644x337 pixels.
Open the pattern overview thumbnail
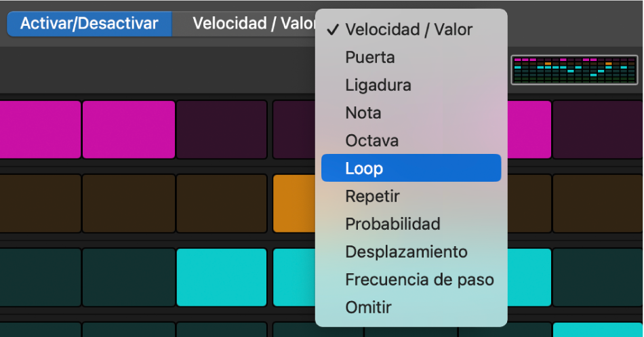tap(574, 70)
